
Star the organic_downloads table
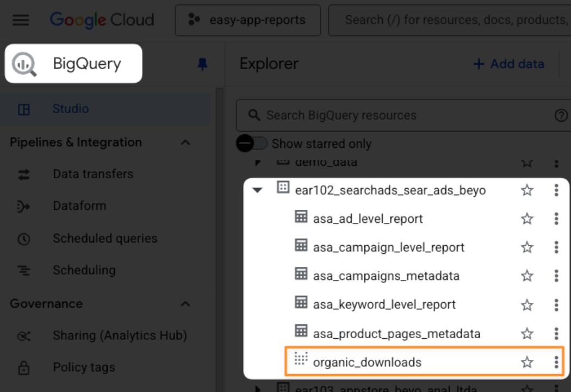coord(527,362)
